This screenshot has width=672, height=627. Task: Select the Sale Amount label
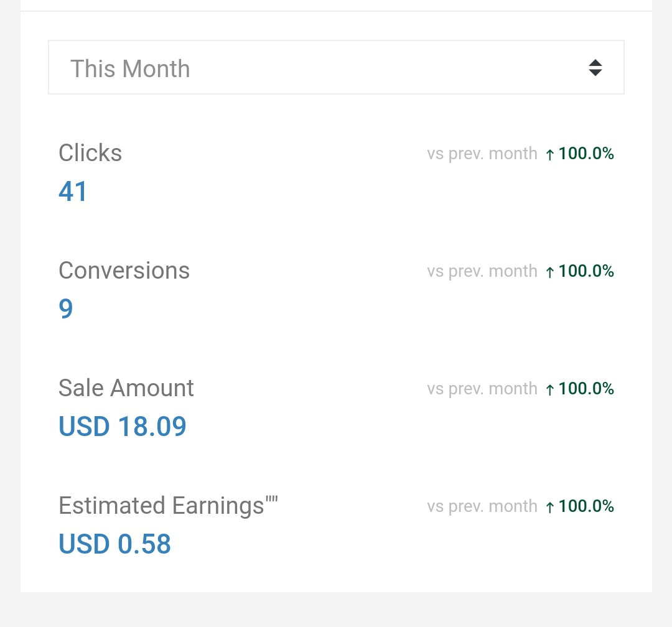click(x=126, y=388)
